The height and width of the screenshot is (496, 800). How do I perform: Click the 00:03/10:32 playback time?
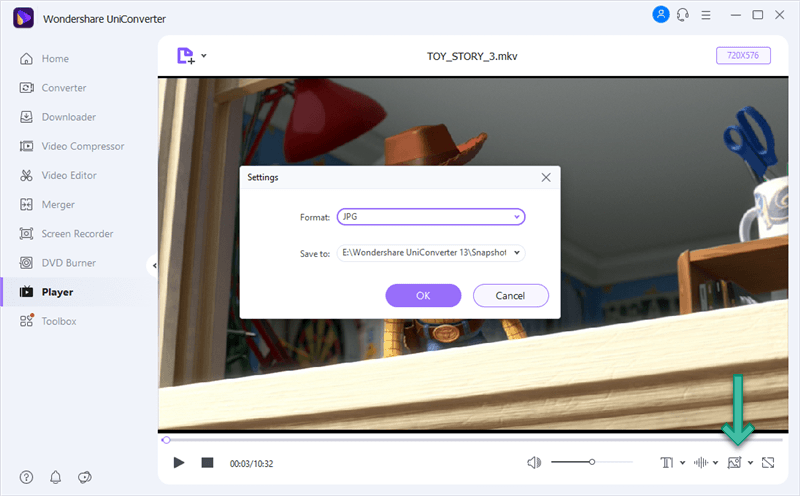click(251, 464)
